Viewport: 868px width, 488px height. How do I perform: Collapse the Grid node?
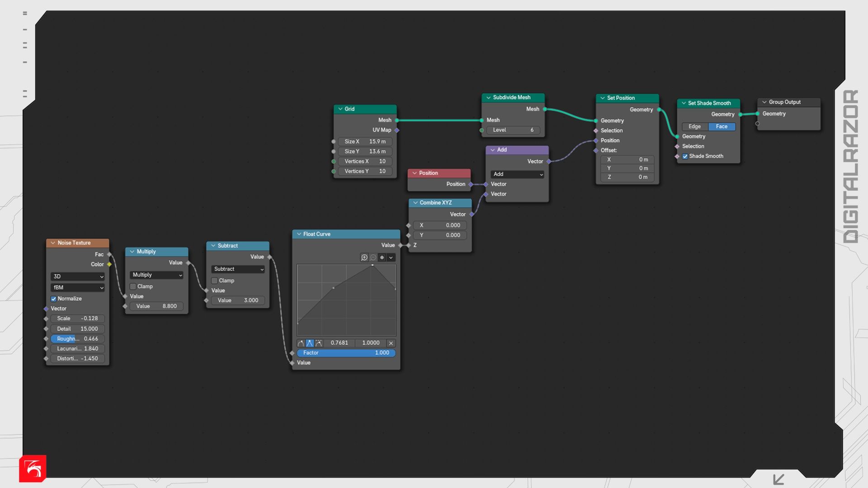coord(340,109)
